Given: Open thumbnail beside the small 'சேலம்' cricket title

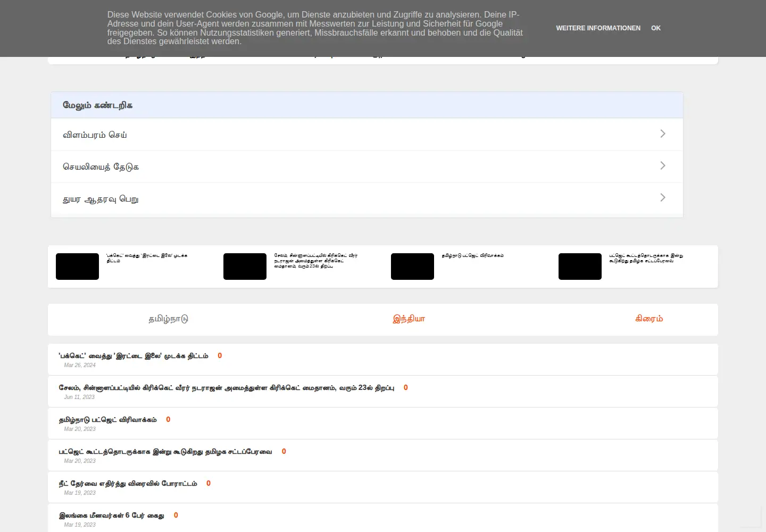Looking at the screenshot, I should pos(245,267).
